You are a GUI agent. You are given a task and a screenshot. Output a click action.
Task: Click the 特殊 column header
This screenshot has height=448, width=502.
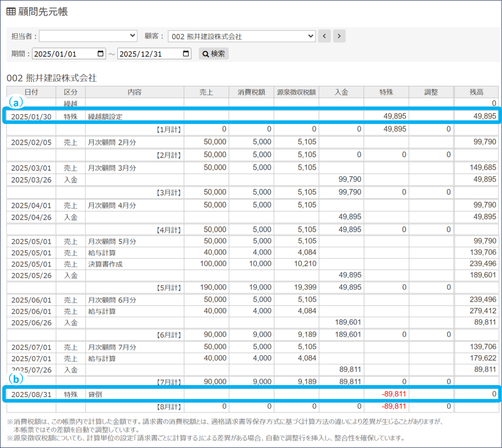386,92
